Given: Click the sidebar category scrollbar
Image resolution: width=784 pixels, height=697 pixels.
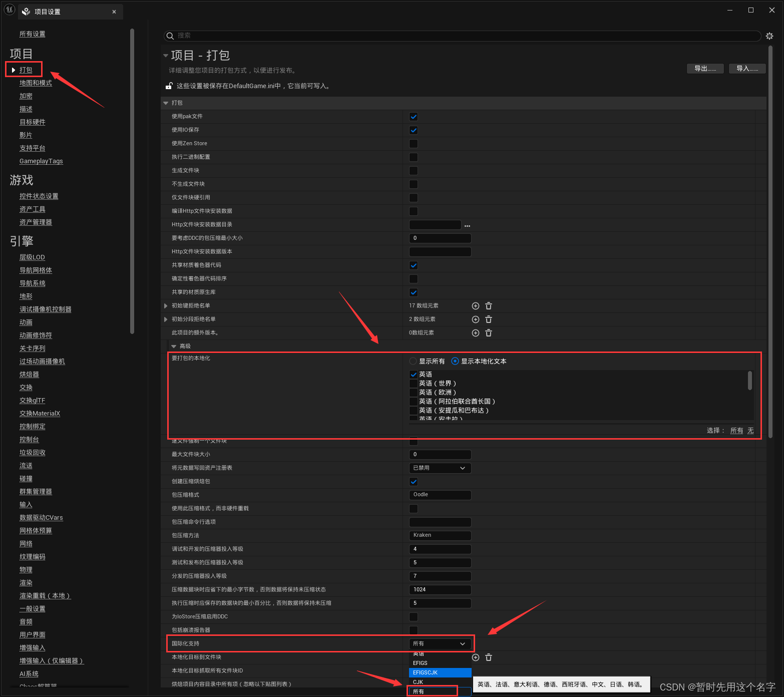Looking at the screenshot, I should pos(132,181).
